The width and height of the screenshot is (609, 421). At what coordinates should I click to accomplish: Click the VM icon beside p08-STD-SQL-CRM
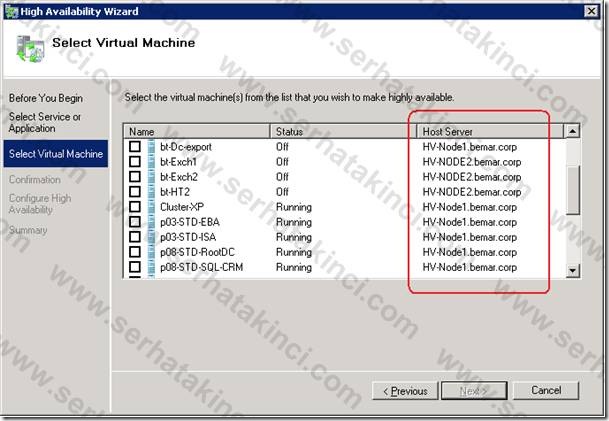[151, 267]
